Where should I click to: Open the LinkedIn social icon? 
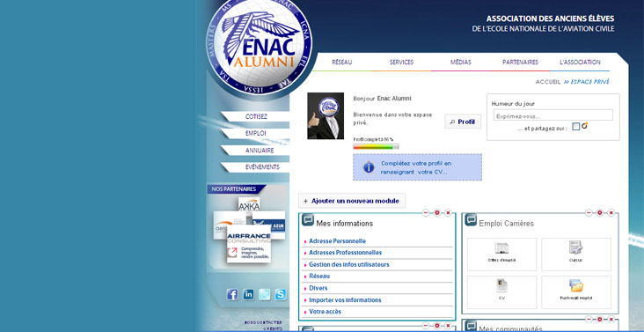click(248, 294)
